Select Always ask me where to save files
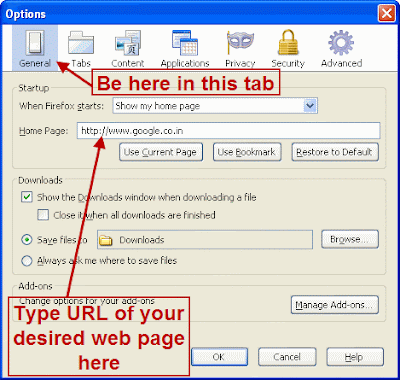Screen dimensions: 400x380 (x=27, y=260)
